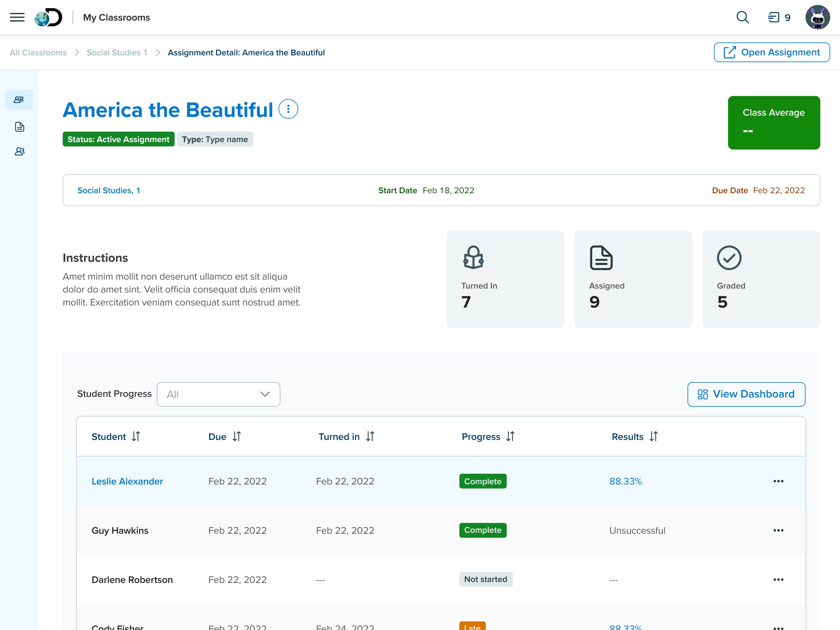Open the hamburger navigation menu
This screenshot has width=840, height=630.
(17, 18)
